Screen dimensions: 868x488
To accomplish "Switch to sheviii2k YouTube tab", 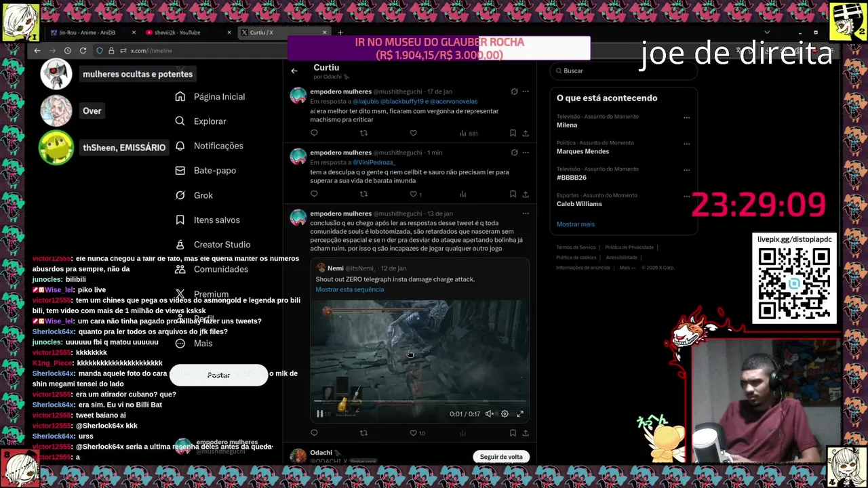I will pyautogui.click(x=189, y=33).
